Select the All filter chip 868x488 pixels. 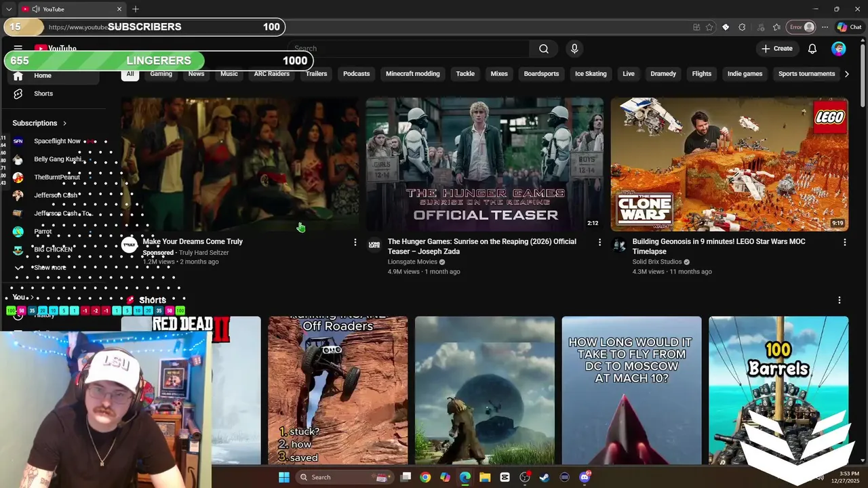(130, 74)
